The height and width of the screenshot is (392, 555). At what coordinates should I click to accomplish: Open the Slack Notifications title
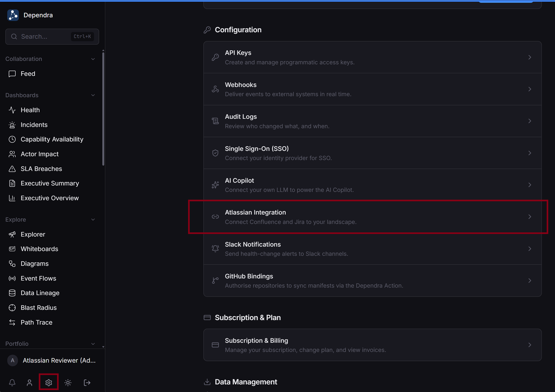pyautogui.click(x=253, y=244)
